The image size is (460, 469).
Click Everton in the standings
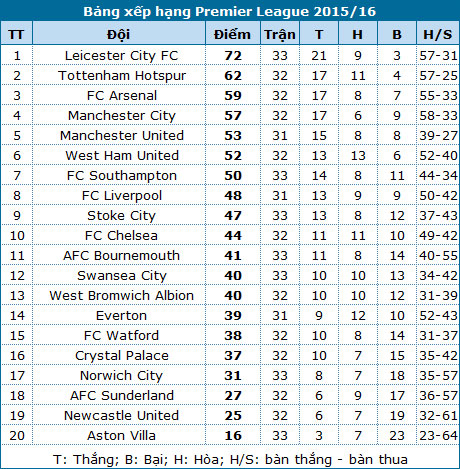click(x=122, y=316)
